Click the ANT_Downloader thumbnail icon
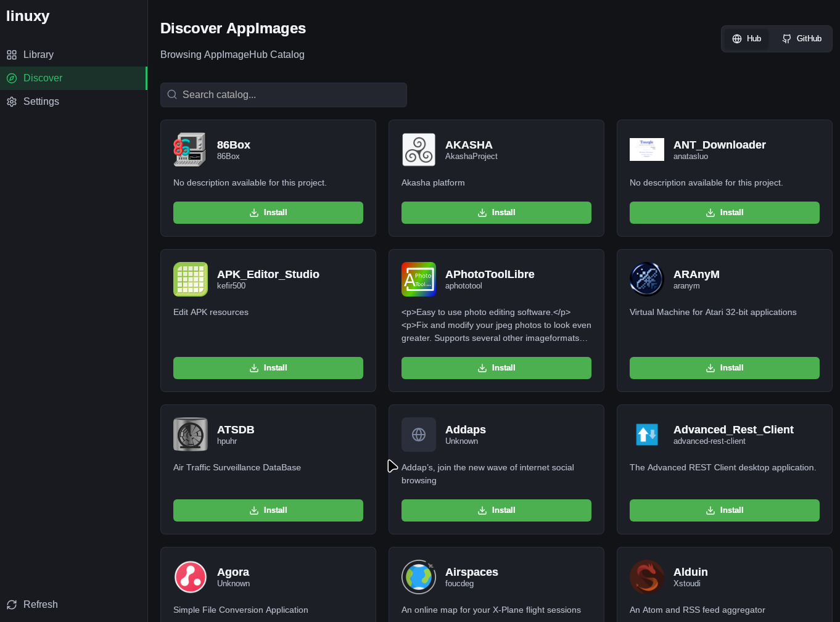The height and width of the screenshot is (622, 840). [647, 150]
